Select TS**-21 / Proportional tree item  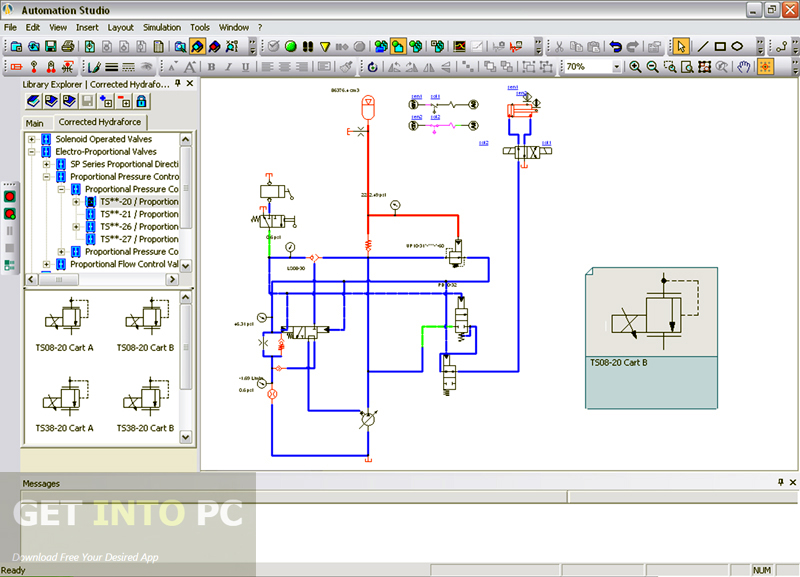[138, 214]
